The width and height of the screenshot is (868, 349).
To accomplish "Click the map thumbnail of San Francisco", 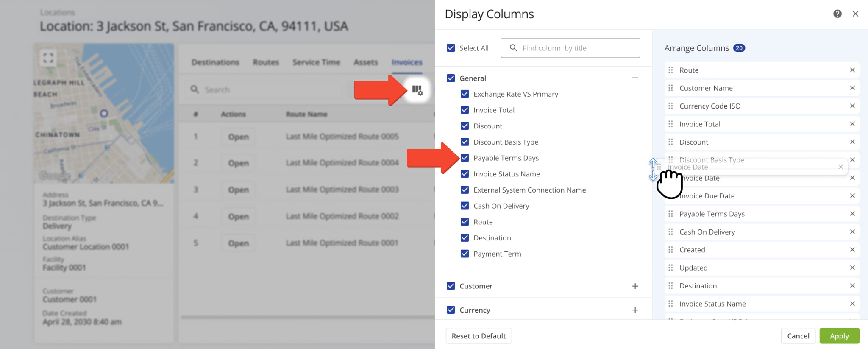I will [x=104, y=113].
